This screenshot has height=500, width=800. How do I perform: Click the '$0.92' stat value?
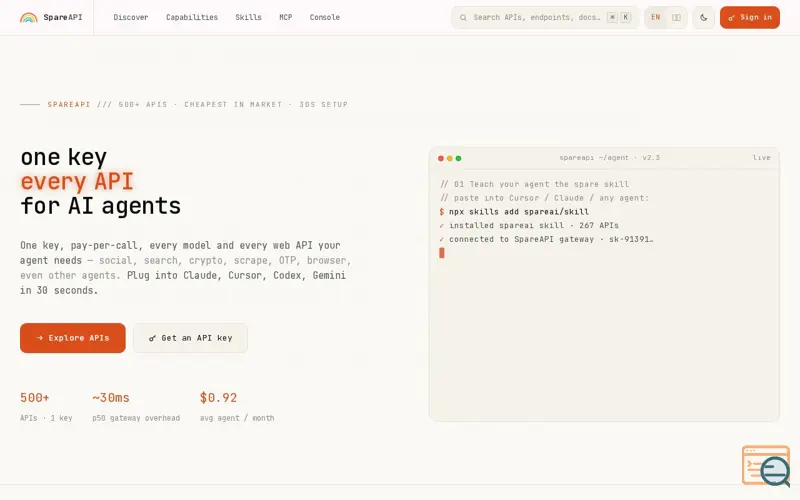tap(218, 397)
